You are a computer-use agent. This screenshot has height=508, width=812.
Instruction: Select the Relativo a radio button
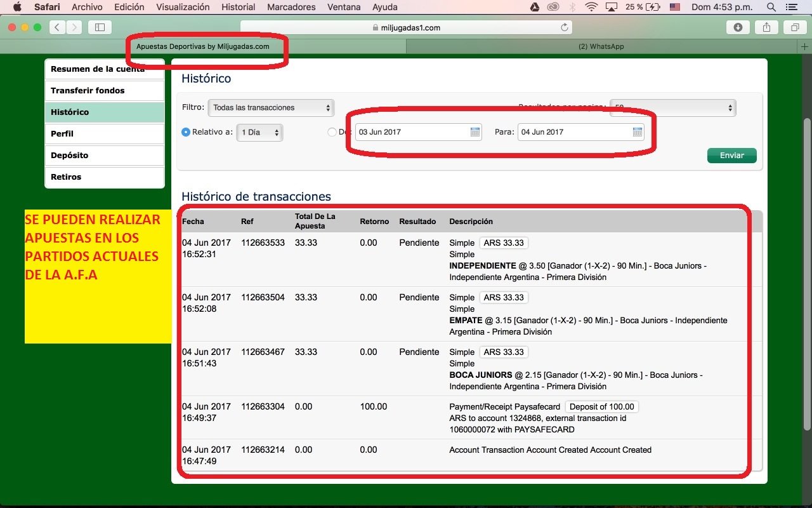coord(186,133)
